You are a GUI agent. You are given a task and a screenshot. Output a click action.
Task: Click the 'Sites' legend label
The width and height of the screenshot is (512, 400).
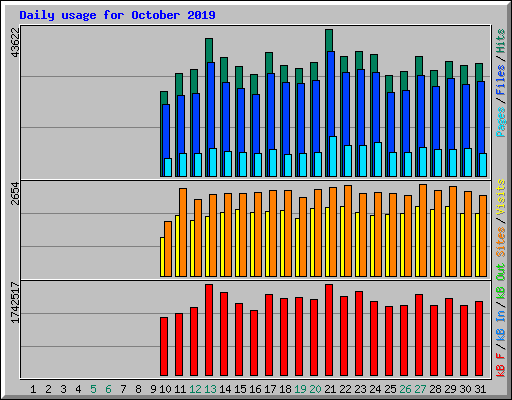501,242
